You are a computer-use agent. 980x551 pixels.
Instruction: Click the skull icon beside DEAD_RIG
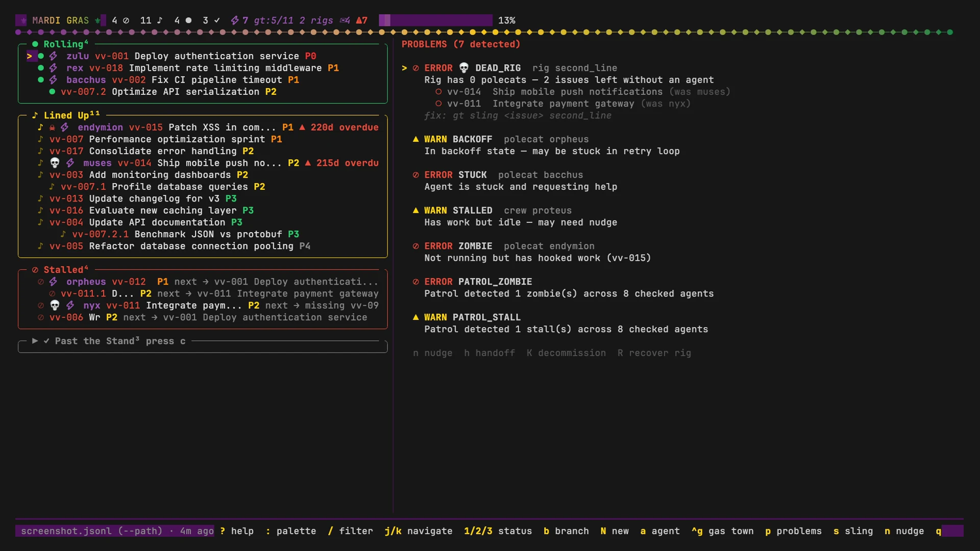(463, 68)
